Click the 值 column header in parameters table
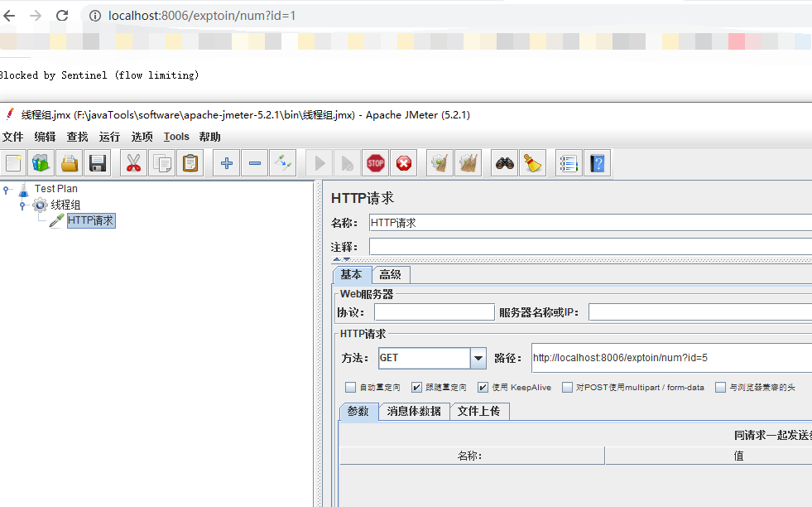Screen dimensions: 812x507 (x=709, y=456)
